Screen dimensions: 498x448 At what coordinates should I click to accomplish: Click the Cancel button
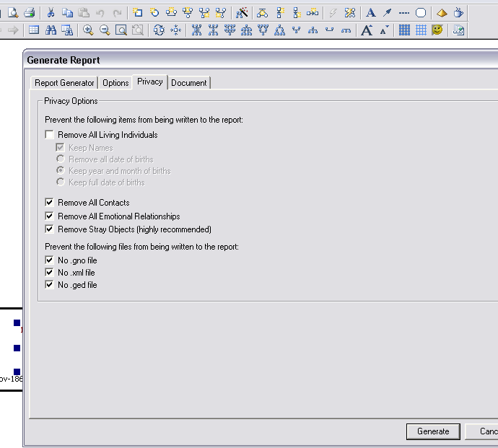click(489, 431)
